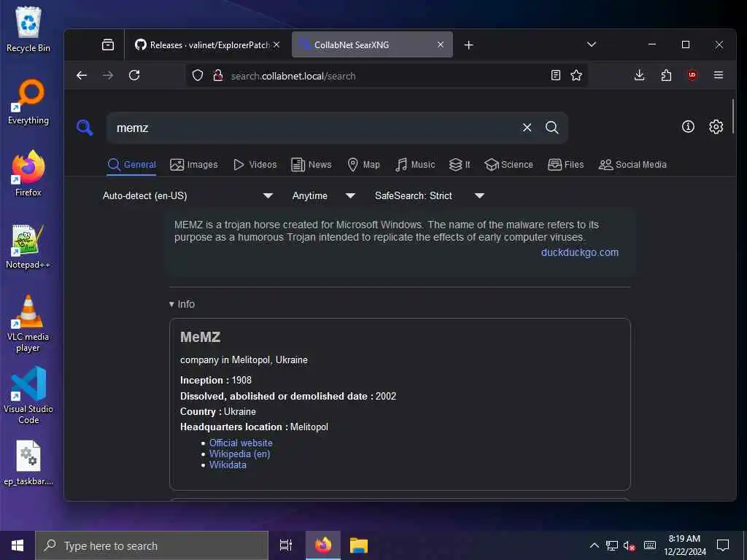
Task: Select the Firefox desktop shortcut
Action: [x=28, y=174]
